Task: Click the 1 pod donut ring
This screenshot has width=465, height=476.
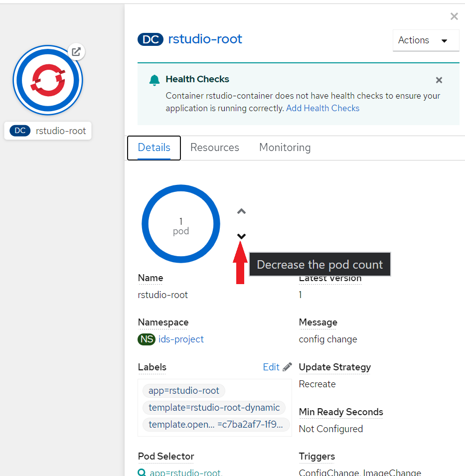Action: click(181, 224)
